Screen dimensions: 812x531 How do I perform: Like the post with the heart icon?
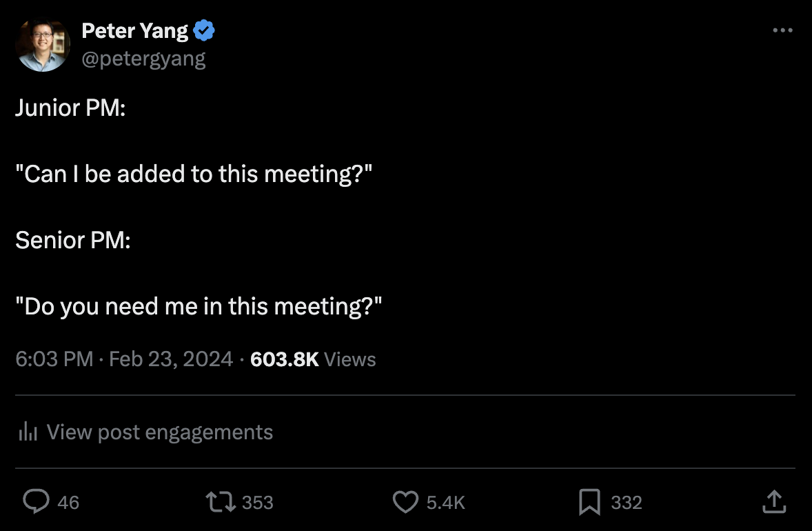[x=405, y=501]
